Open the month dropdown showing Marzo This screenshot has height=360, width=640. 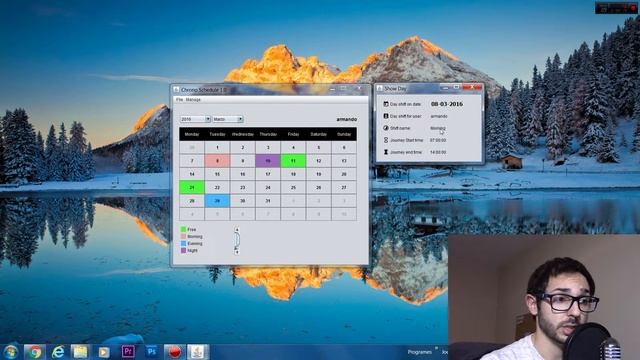[228, 119]
